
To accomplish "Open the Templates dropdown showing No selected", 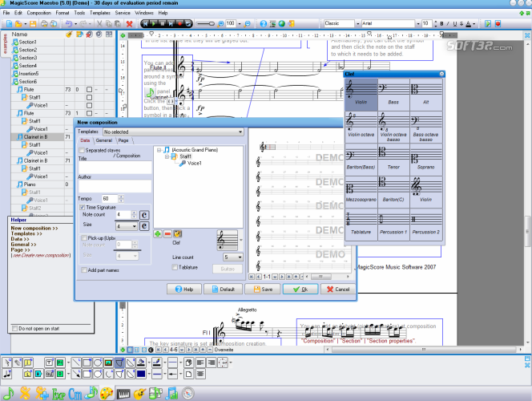I will click(x=173, y=132).
